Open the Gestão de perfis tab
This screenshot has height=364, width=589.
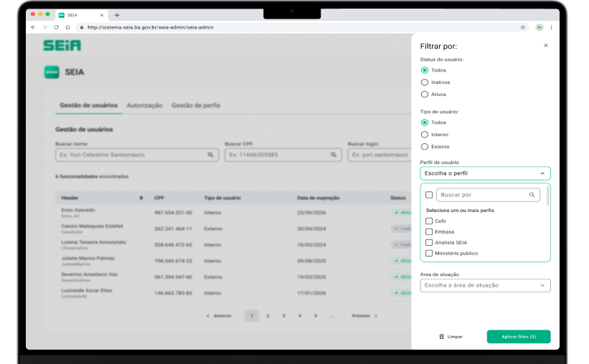[195, 105]
